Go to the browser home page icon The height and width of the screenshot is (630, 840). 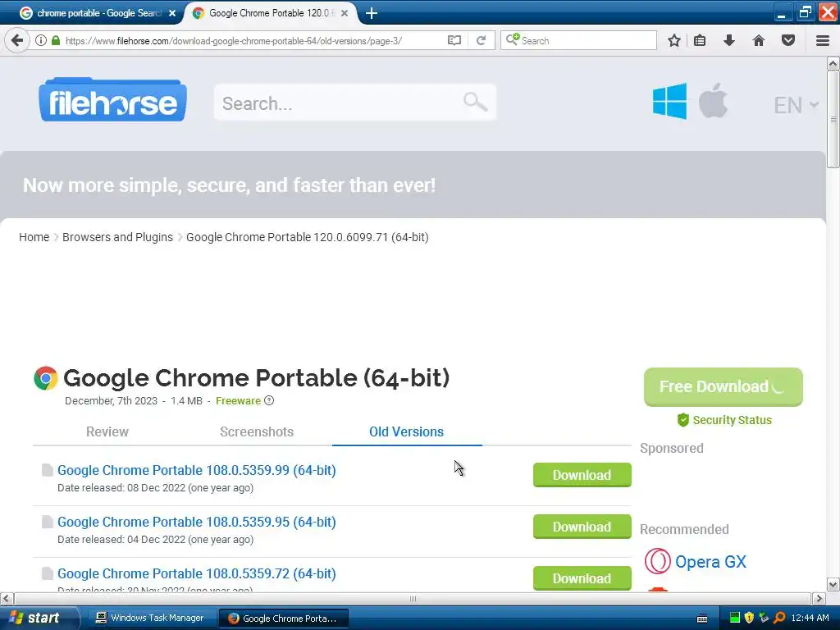click(x=759, y=40)
